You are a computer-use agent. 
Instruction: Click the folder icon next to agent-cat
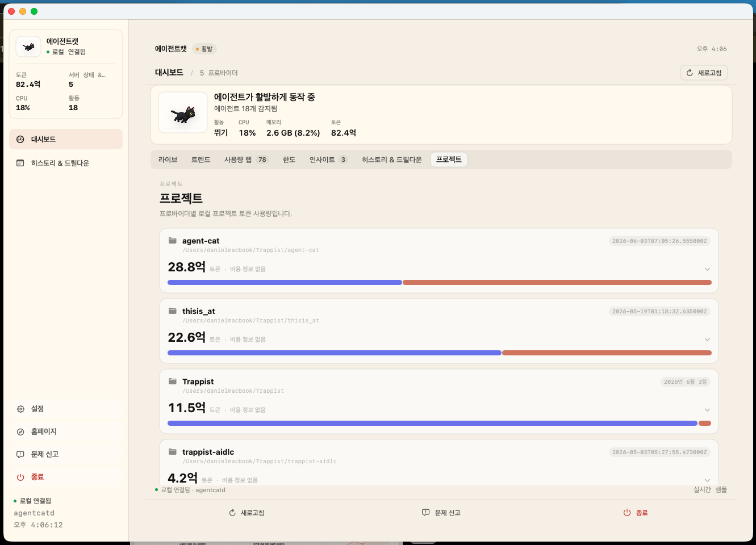click(x=173, y=240)
